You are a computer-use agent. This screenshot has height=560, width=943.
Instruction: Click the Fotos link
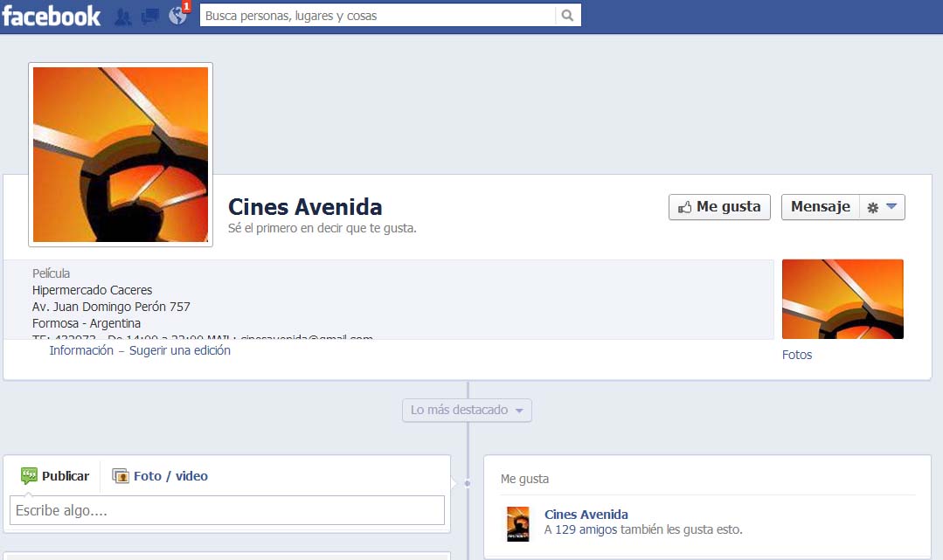pos(797,355)
